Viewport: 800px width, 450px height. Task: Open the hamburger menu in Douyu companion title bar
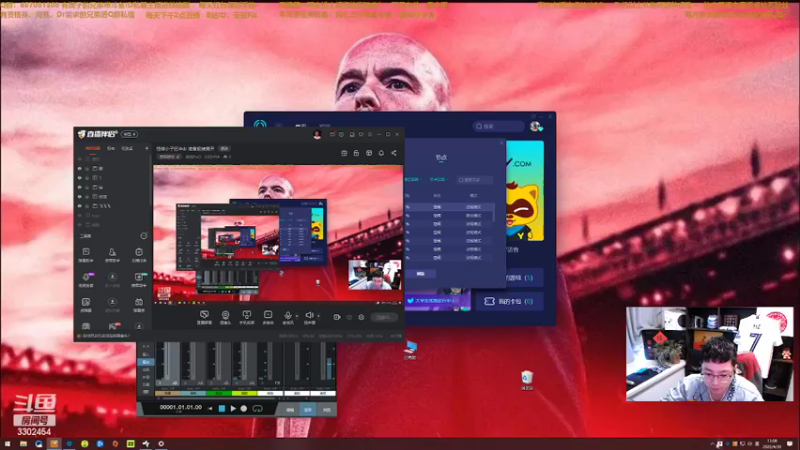(x=370, y=134)
